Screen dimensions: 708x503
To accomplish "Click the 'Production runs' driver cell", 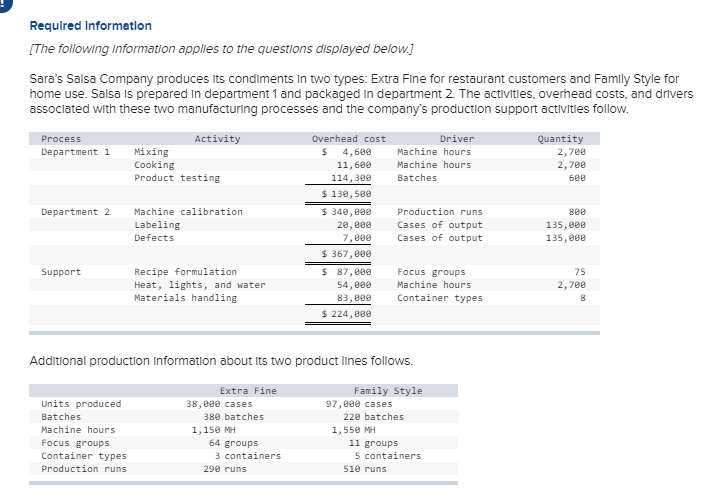I will click(x=440, y=212).
